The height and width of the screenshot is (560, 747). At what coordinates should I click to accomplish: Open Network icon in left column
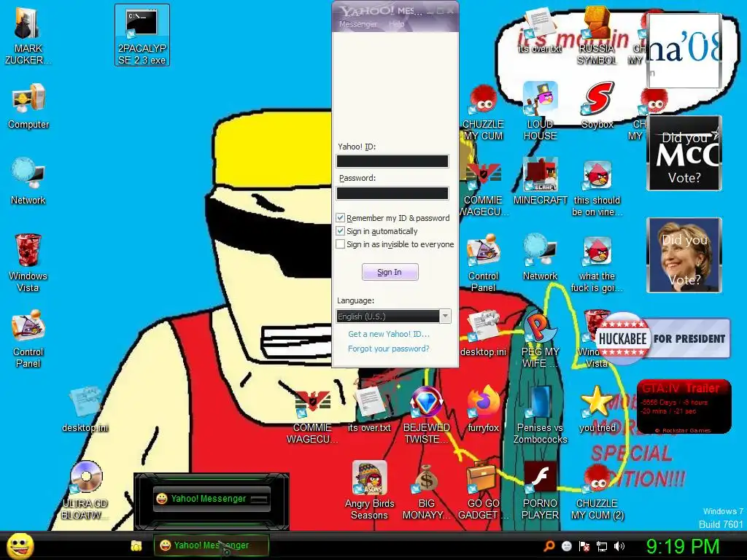[x=28, y=182]
